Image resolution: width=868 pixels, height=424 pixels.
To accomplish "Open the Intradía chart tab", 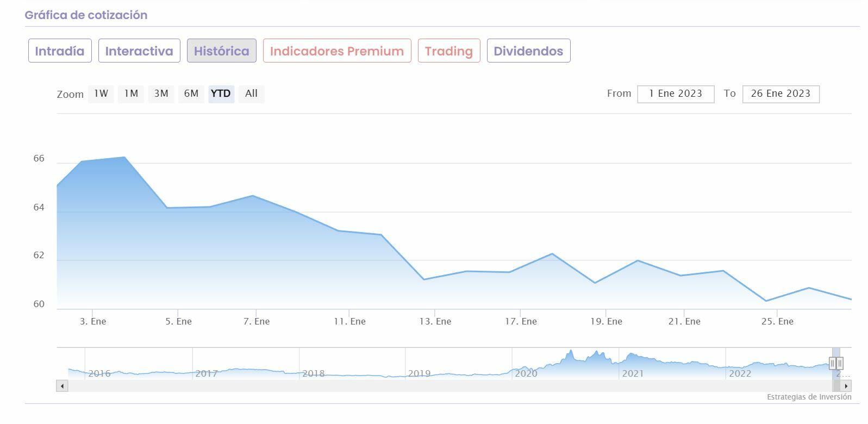I will pyautogui.click(x=60, y=51).
